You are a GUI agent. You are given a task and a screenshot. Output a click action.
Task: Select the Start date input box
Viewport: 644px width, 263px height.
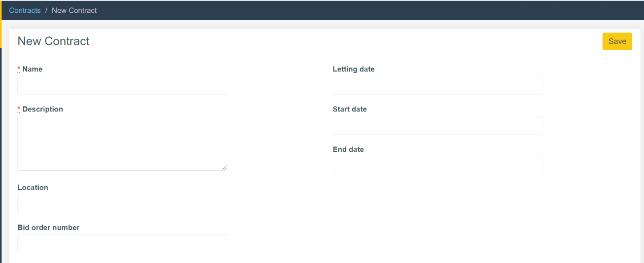(437, 125)
